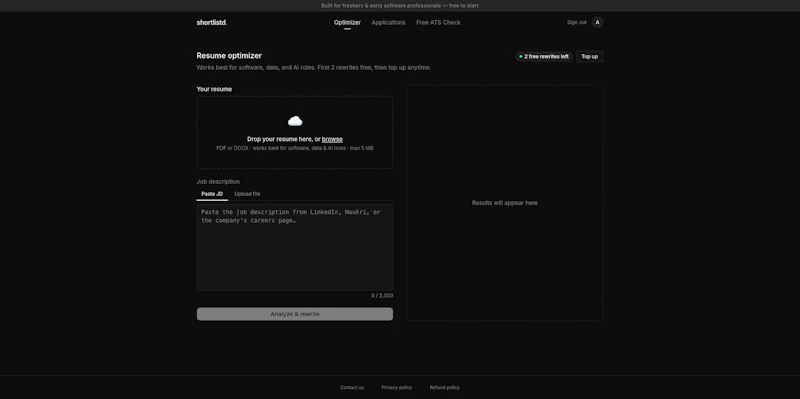Viewport: 800px width, 399px height.
Task: Click the Top up button
Action: 589,57
